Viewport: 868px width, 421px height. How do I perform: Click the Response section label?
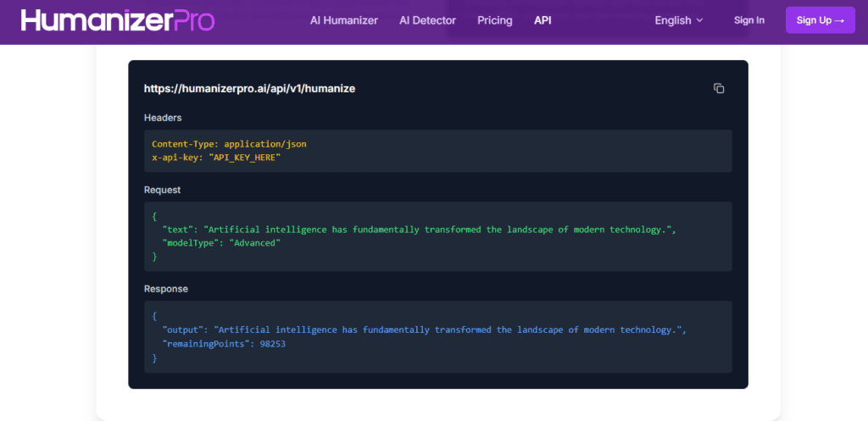click(166, 289)
